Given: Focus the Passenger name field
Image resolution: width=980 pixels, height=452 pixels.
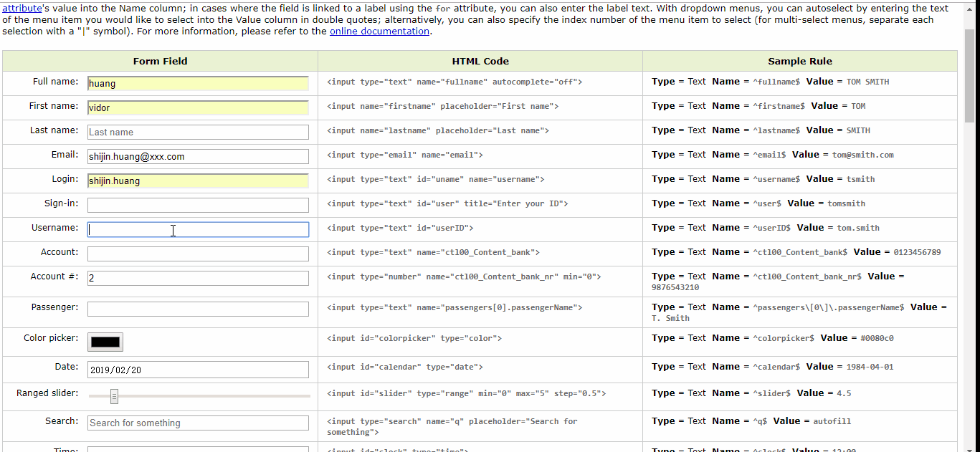Looking at the screenshot, I should [x=198, y=309].
